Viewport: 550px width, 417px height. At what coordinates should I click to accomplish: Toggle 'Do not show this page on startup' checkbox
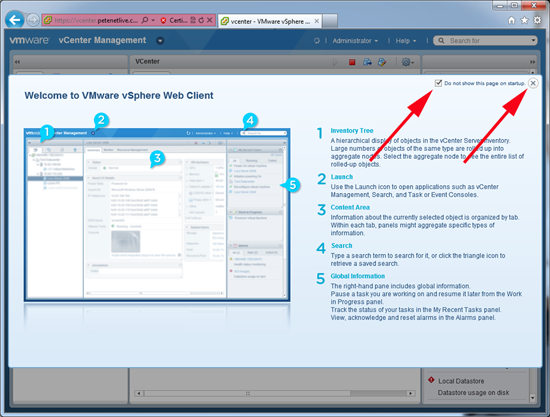[438, 83]
